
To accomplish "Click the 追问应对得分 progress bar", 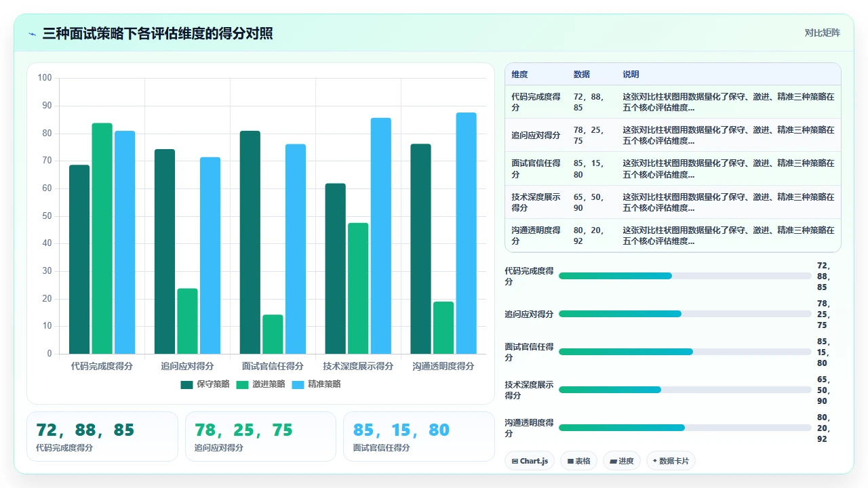I will click(x=685, y=314).
